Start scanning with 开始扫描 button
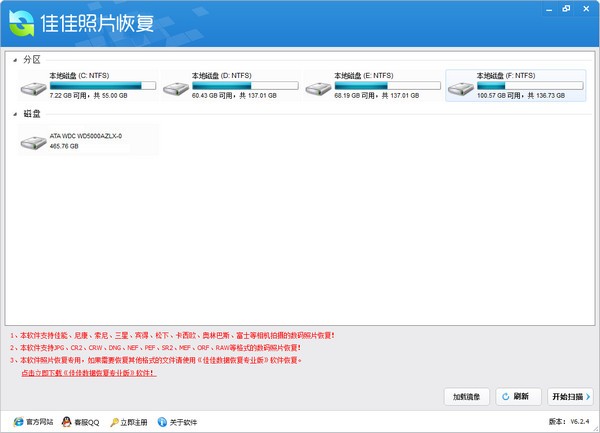The width and height of the screenshot is (600, 433). click(x=569, y=396)
